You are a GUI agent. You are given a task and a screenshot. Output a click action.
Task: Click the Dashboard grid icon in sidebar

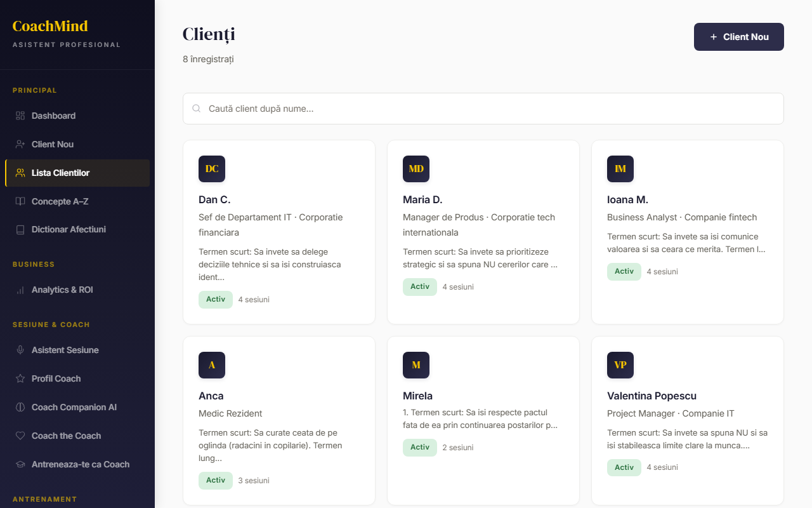(x=20, y=116)
